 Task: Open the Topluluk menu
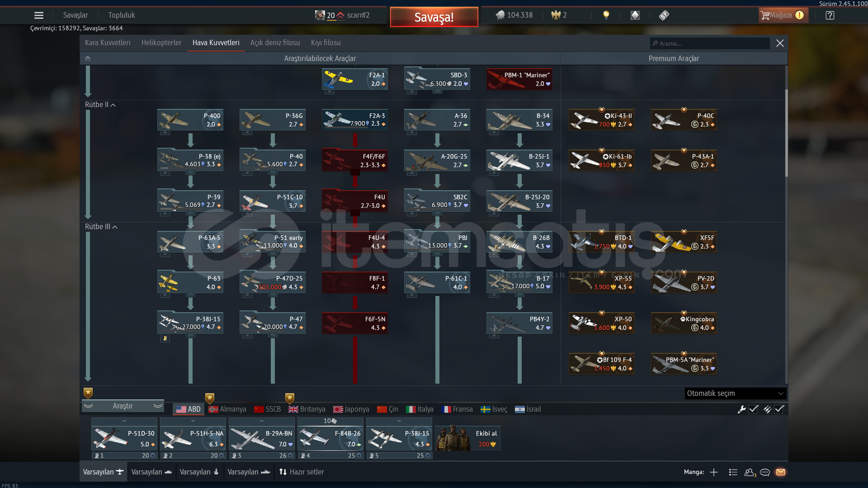click(122, 15)
